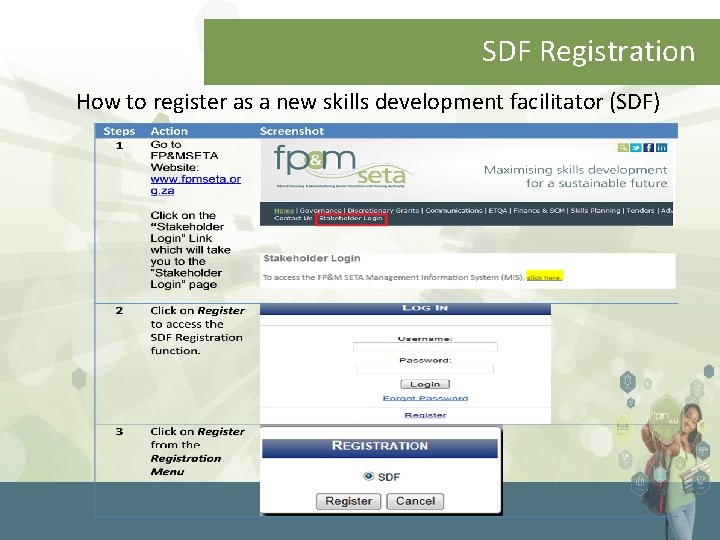The image size is (720, 540).
Task: Select the SDF radio button
Action: [x=368, y=476]
